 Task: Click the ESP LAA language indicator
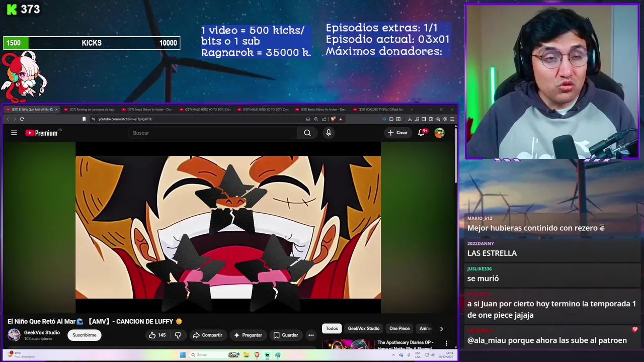tap(418, 355)
